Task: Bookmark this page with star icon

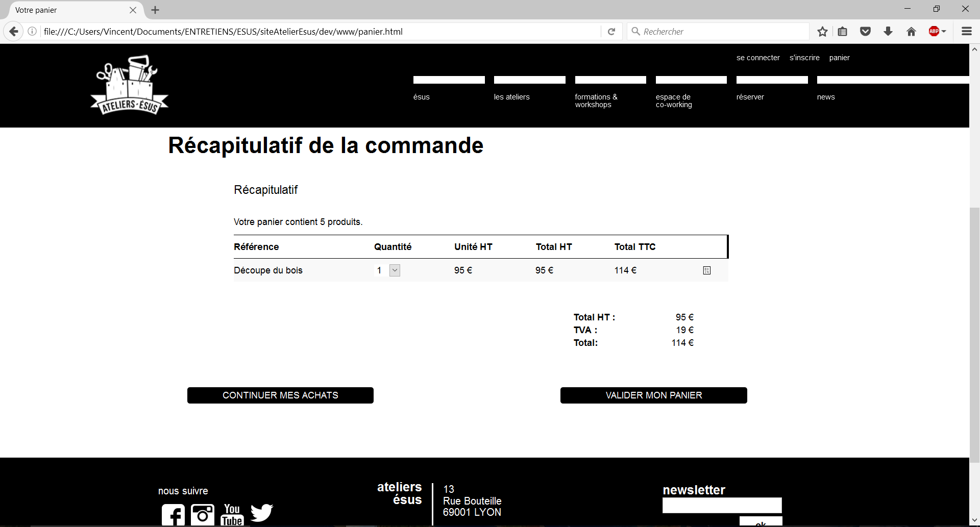Action: [822, 32]
